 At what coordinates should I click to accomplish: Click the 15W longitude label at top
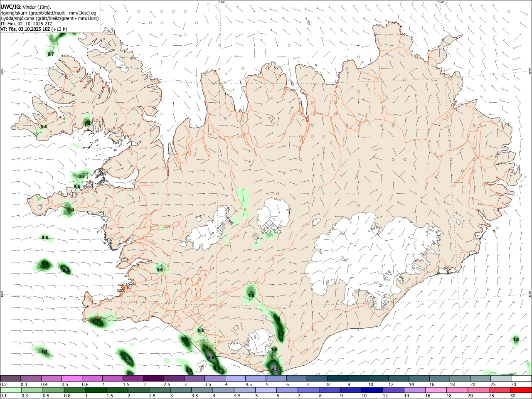coord(440,2)
